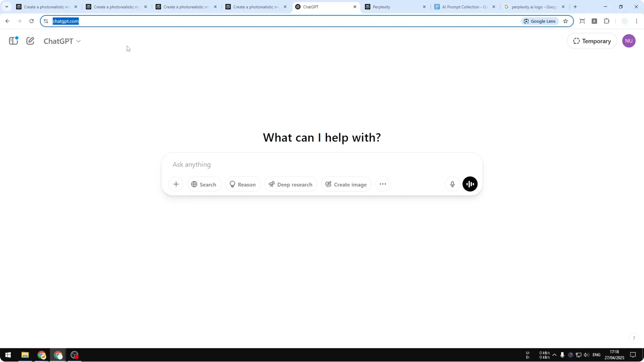Launch voice mode with the waveform icon
The width and height of the screenshot is (644, 362).
(470, 184)
